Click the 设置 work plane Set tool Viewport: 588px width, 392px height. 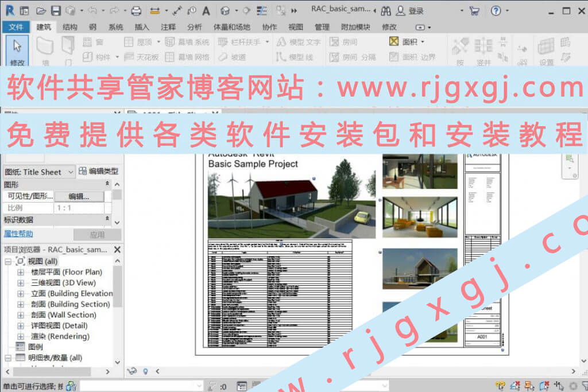[546, 51]
